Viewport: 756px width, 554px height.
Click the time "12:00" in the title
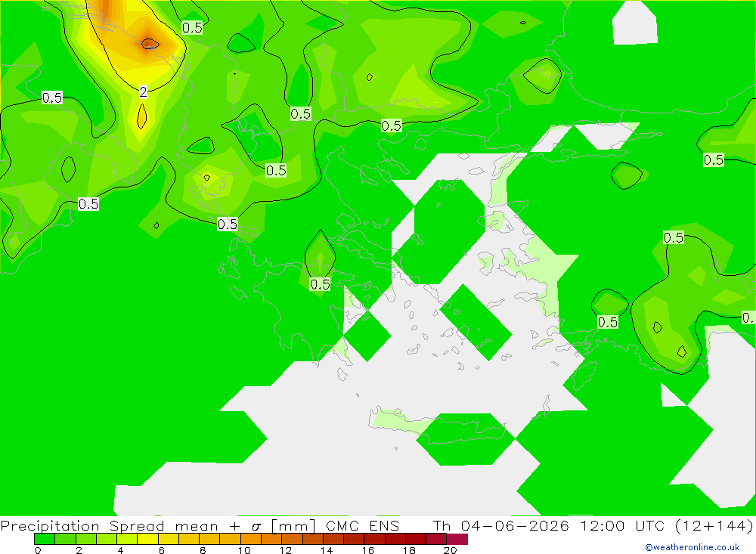[603, 525]
